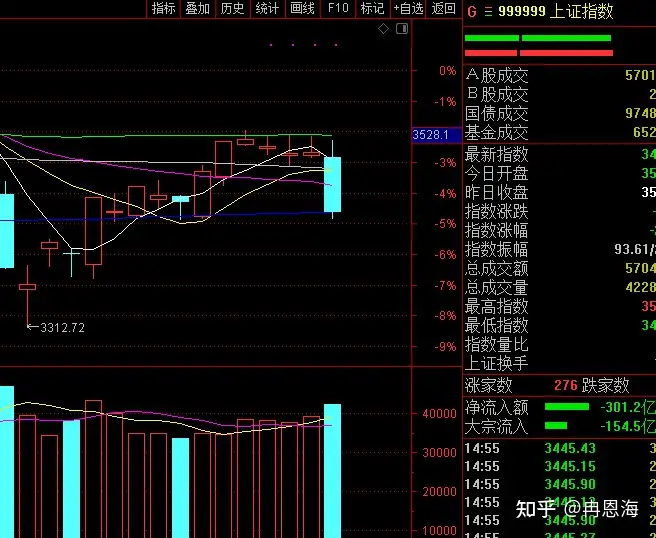Image resolution: width=656 pixels, height=538 pixels.
Task: Click the 涨家数 276 value
Action: tap(566, 385)
